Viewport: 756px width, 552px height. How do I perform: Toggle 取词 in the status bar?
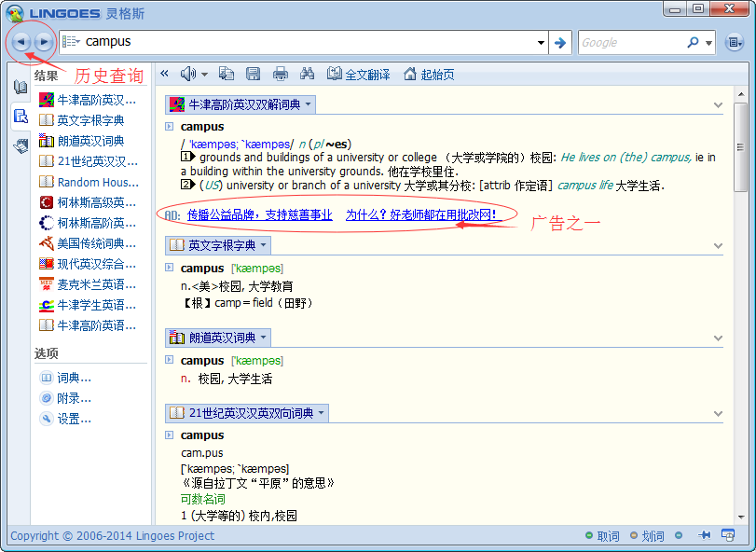602,535
